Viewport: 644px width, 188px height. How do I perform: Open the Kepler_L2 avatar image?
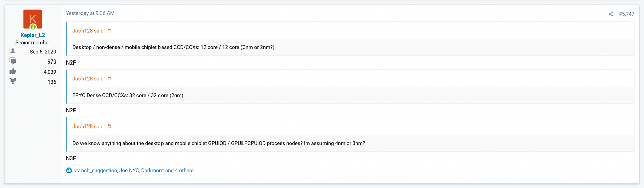point(33,19)
